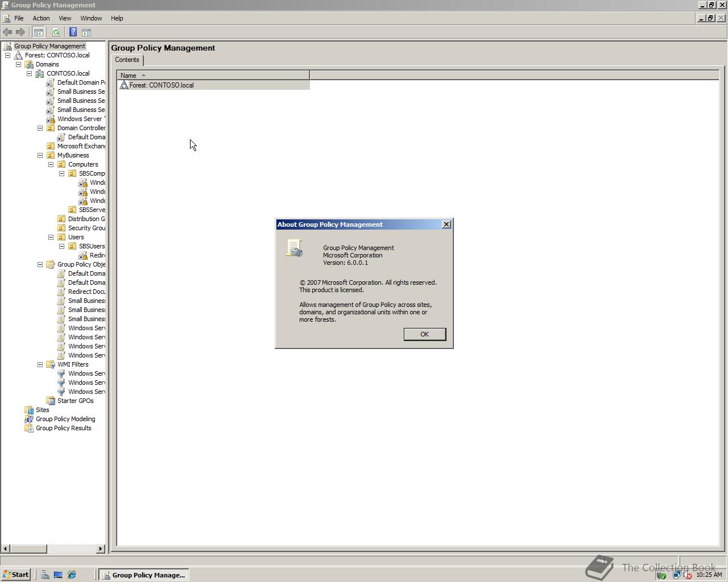Toggle the Show/Hide Action Pane toolbar icon
Screen dimensions: 728x582
pos(86,32)
